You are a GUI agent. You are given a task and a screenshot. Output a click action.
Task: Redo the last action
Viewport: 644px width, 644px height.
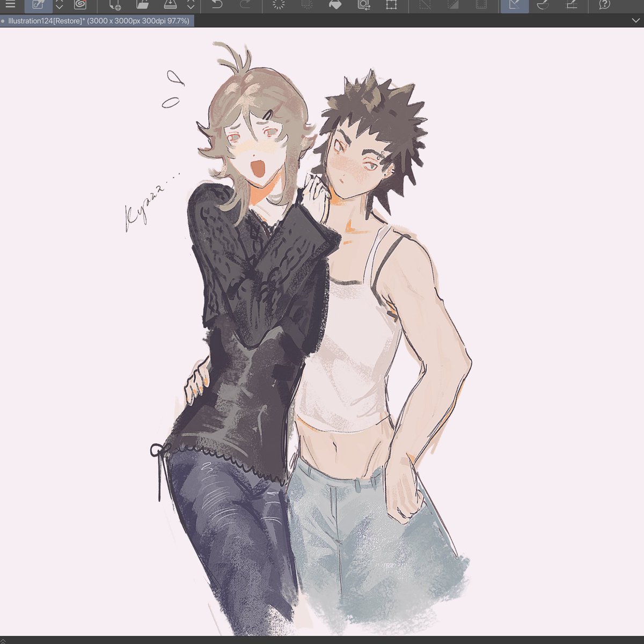click(244, 6)
